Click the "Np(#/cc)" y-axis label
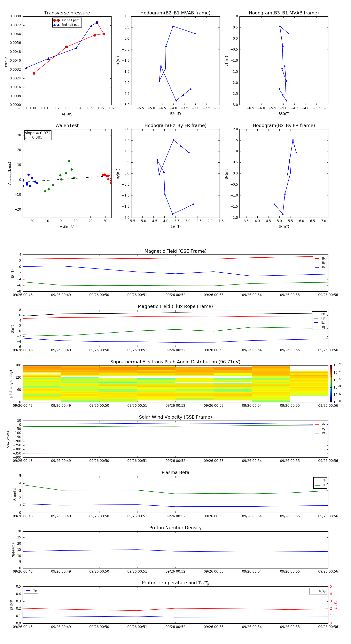This screenshot has width=351, height=644. tap(13, 550)
